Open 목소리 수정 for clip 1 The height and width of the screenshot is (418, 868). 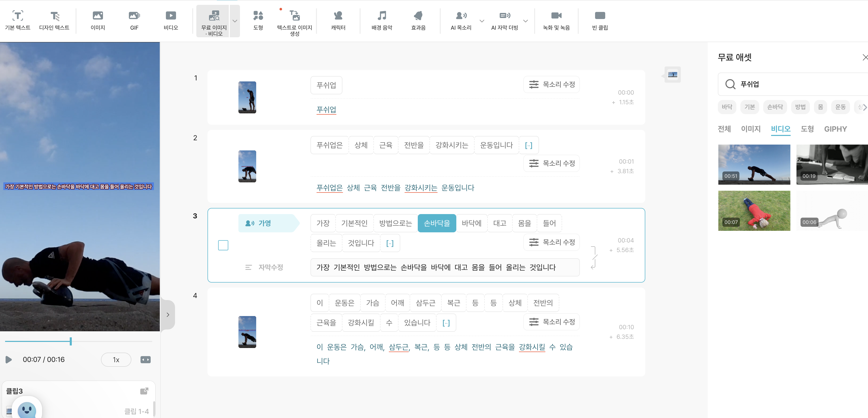click(551, 84)
